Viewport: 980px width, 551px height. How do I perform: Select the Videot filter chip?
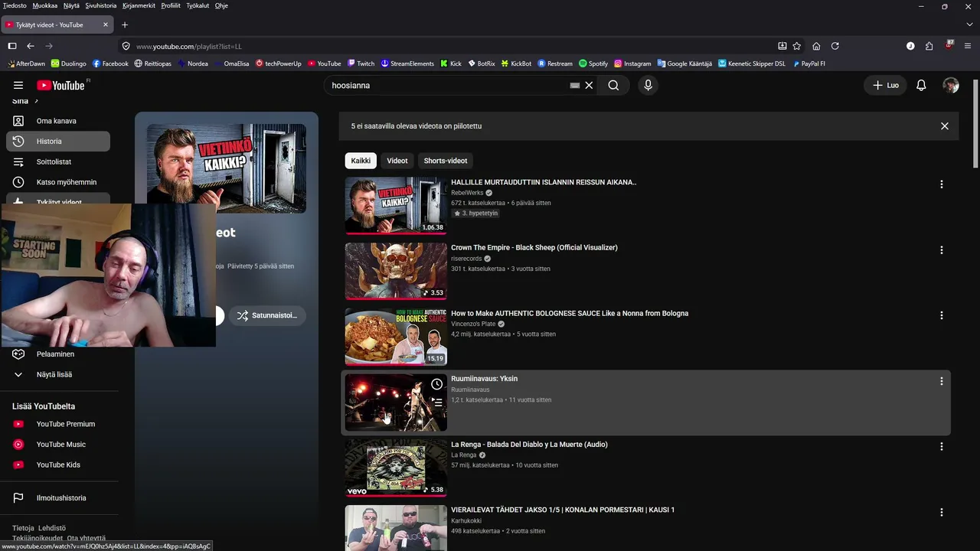[x=397, y=161]
